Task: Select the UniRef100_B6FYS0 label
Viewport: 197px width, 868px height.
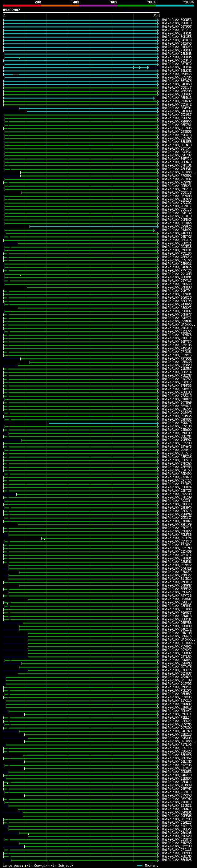Action: pyautogui.click(x=176, y=342)
